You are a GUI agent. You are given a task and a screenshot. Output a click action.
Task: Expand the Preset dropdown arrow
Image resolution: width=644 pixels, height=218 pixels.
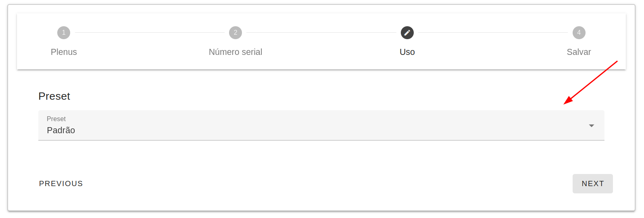(591, 126)
